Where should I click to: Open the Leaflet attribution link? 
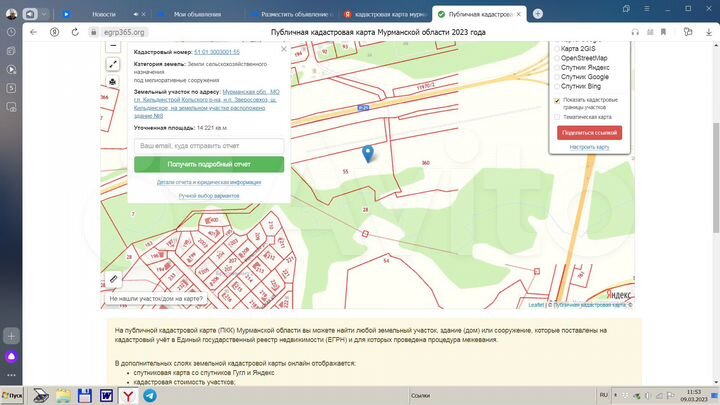coord(535,305)
